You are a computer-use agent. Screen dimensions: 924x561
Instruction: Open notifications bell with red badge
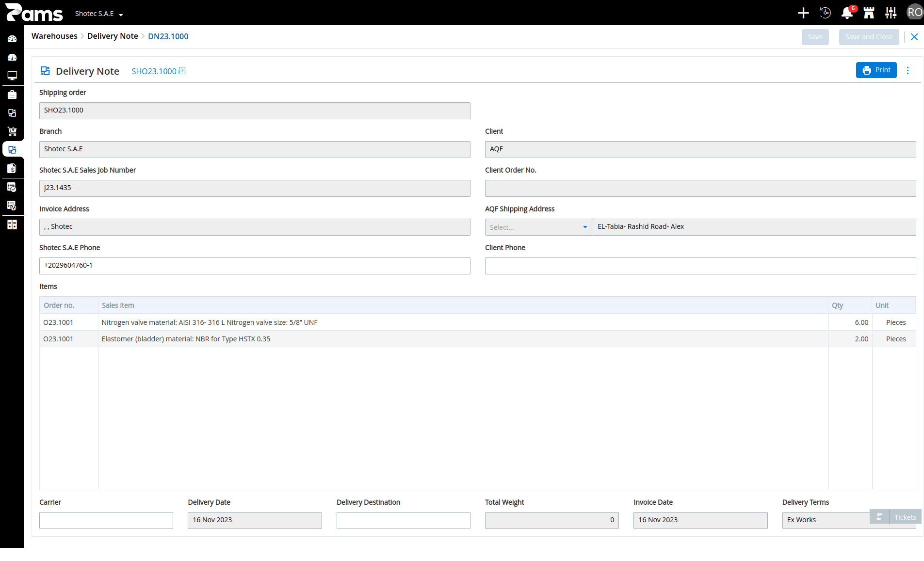[x=847, y=13]
